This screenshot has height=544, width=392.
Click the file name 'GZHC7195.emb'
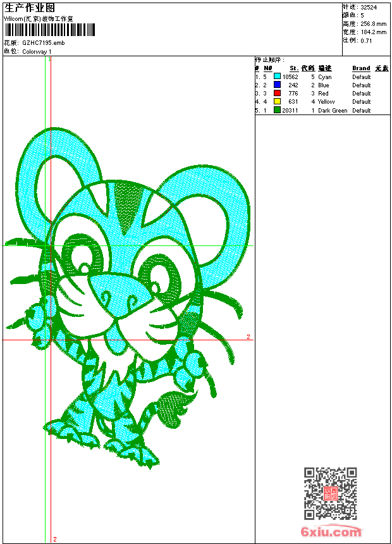coord(44,43)
